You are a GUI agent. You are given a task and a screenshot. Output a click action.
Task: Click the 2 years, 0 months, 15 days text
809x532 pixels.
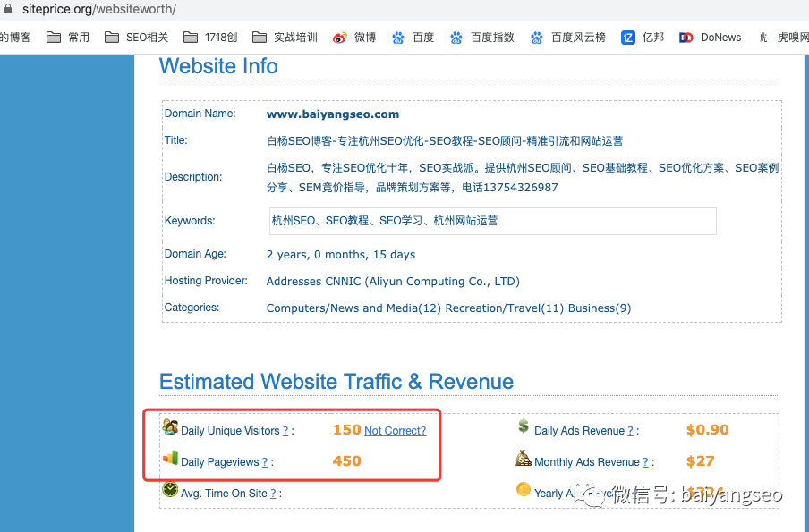341,255
